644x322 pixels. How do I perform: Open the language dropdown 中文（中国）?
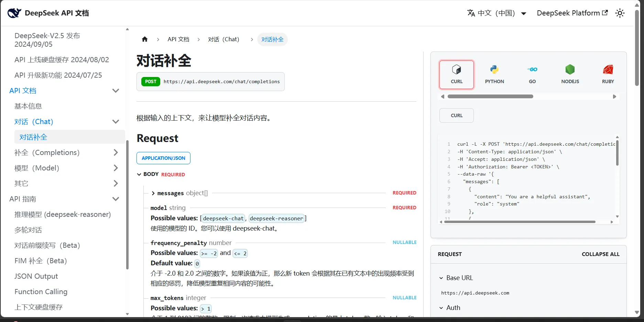(x=497, y=13)
